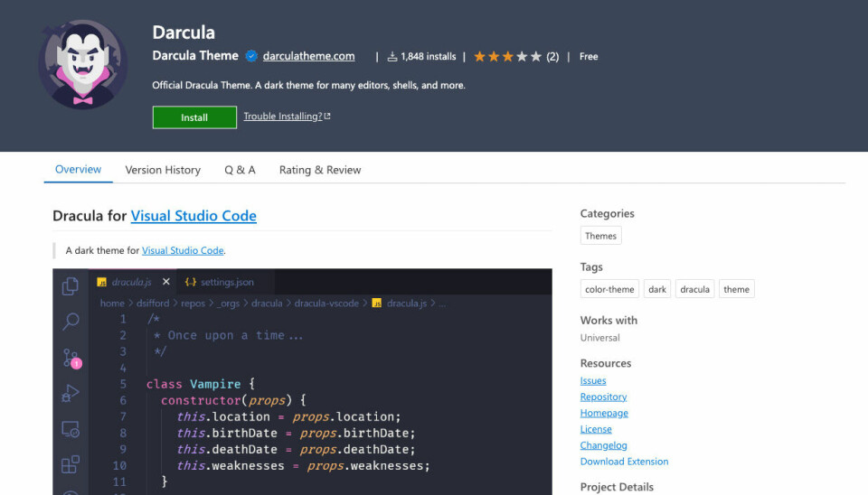Click the Download Extension link
Screen dimensions: 868x495
pos(624,462)
